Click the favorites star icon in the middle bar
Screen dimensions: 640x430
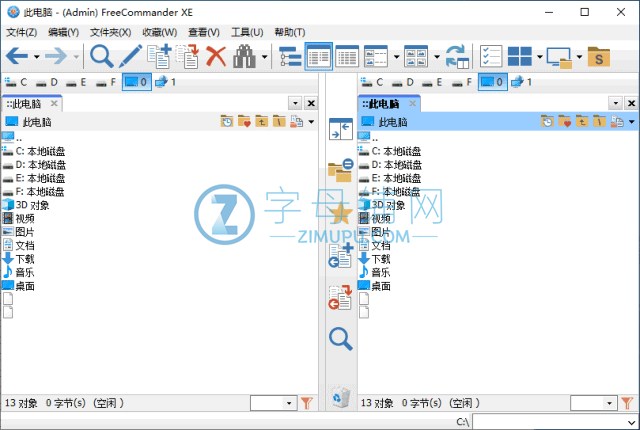pyautogui.click(x=341, y=214)
